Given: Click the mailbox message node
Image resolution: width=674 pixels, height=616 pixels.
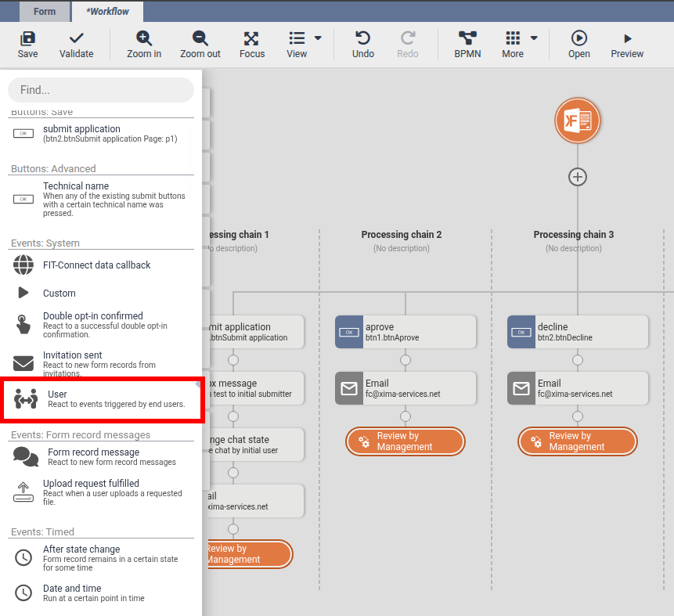Looking at the screenshot, I should coord(256,388).
